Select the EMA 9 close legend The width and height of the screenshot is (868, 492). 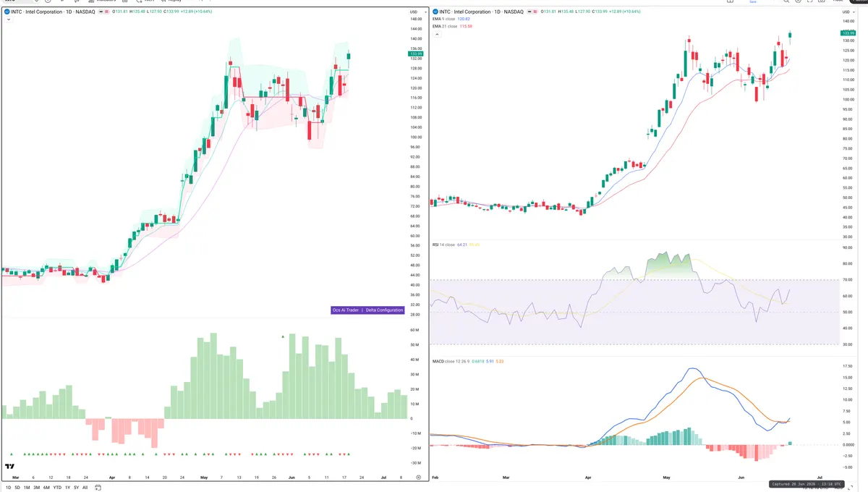(x=445, y=19)
